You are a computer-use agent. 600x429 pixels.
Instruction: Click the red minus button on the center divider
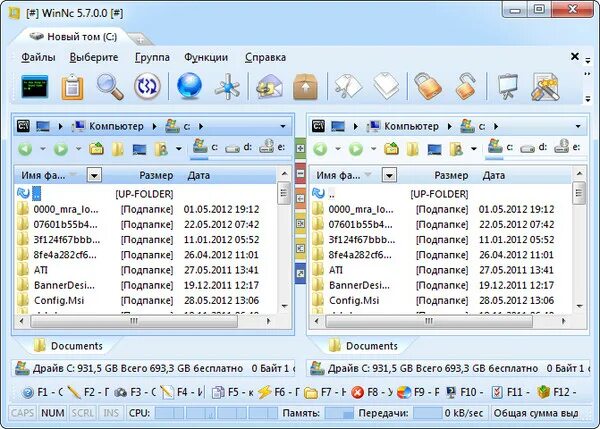tap(301, 173)
